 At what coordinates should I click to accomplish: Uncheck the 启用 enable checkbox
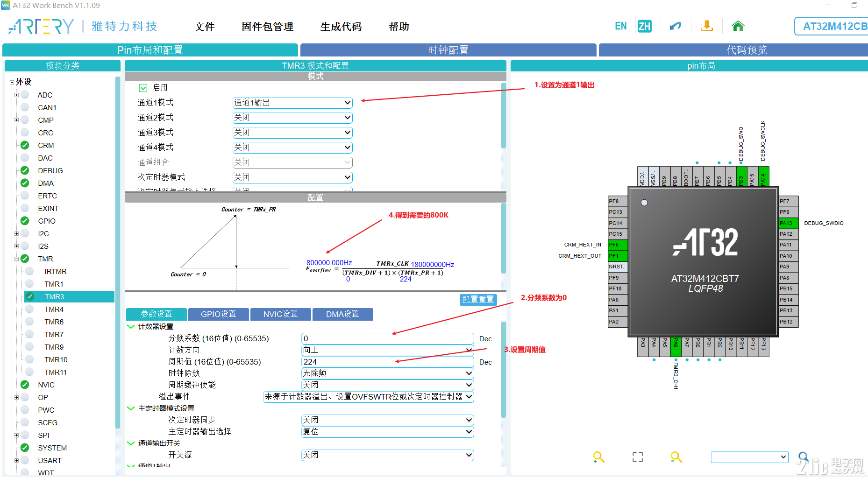(x=143, y=88)
